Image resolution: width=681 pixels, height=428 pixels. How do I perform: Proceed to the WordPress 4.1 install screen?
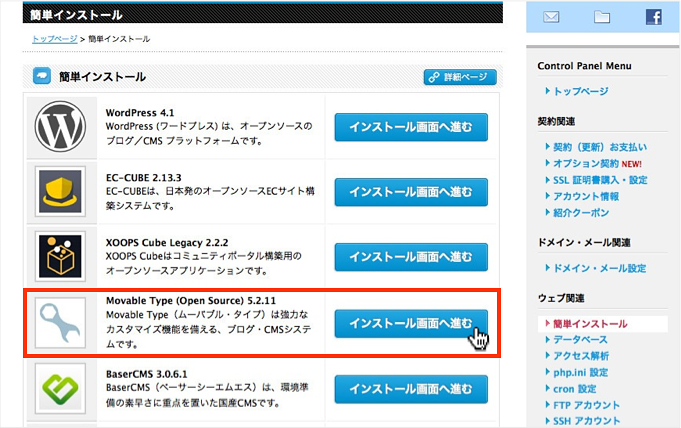[x=411, y=127]
